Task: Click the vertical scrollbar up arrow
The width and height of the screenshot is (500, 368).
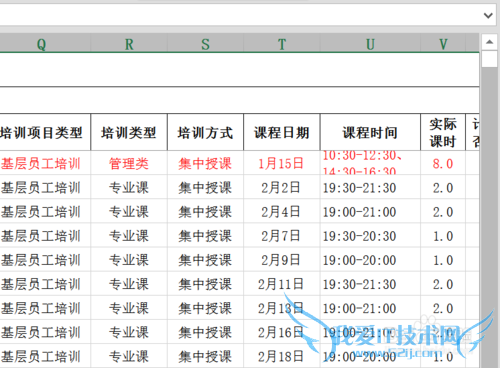Action: [x=489, y=42]
